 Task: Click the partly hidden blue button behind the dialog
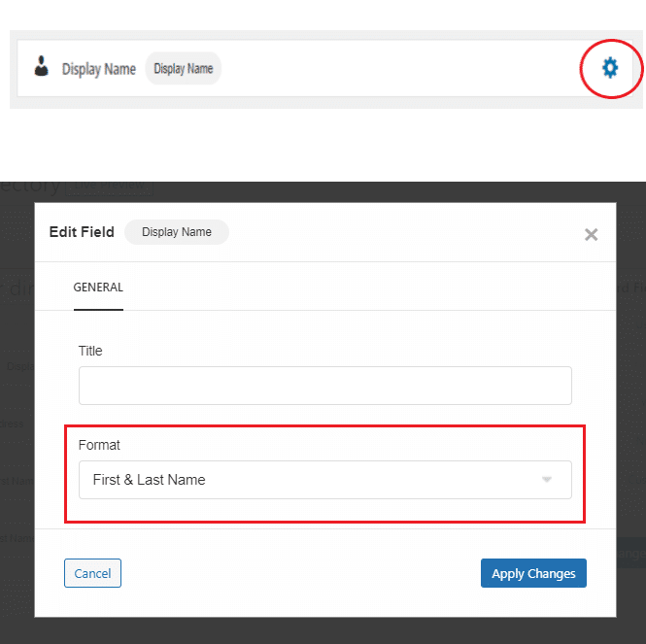click(630, 553)
